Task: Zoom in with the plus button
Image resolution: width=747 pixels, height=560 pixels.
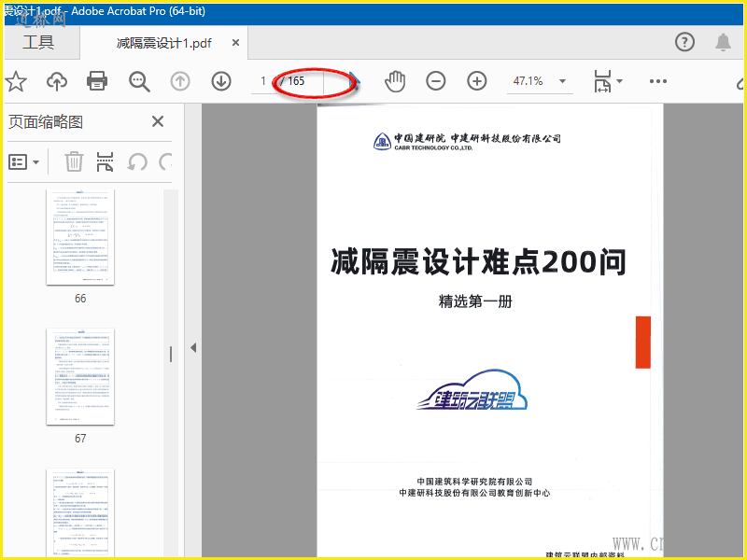Action: click(x=477, y=81)
